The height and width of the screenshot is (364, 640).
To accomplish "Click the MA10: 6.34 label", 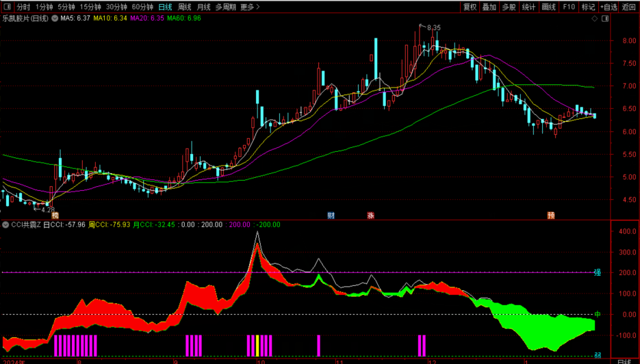I will (x=110, y=18).
